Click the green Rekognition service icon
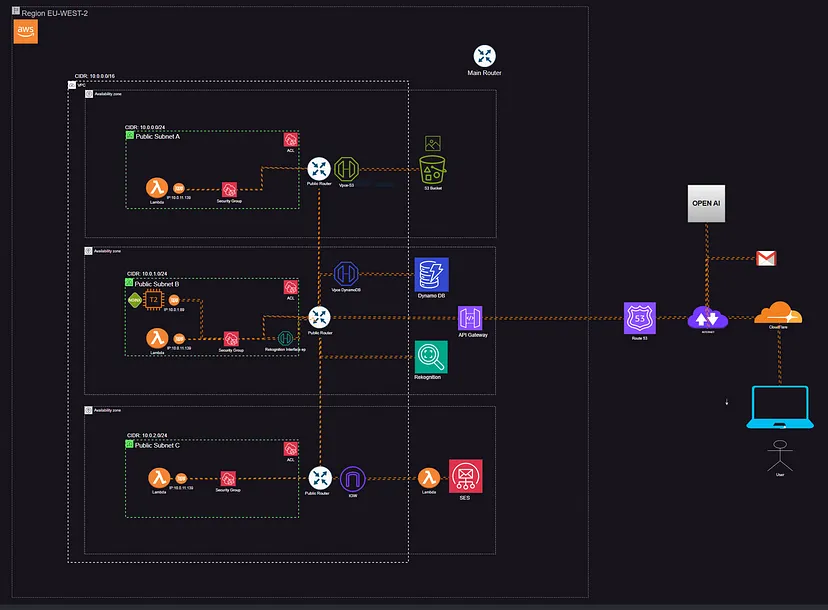Image resolution: width=828 pixels, height=610 pixels. (x=431, y=357)
